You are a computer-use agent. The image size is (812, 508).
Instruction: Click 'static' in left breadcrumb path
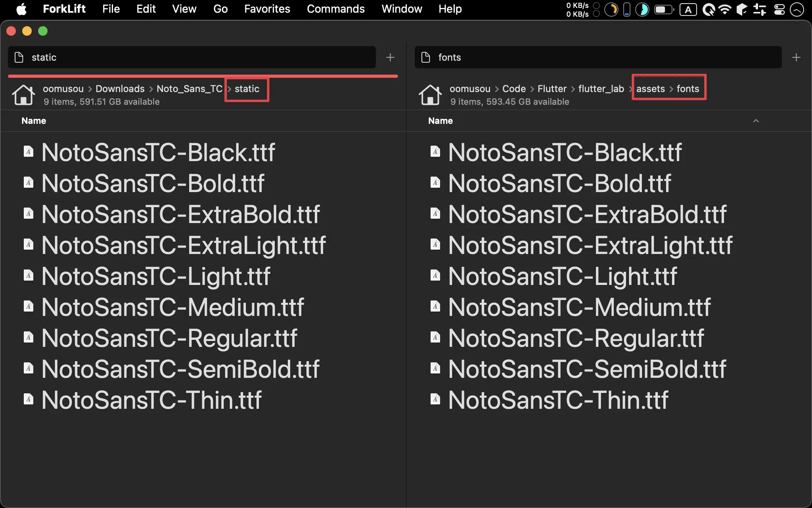click(247, 89)
